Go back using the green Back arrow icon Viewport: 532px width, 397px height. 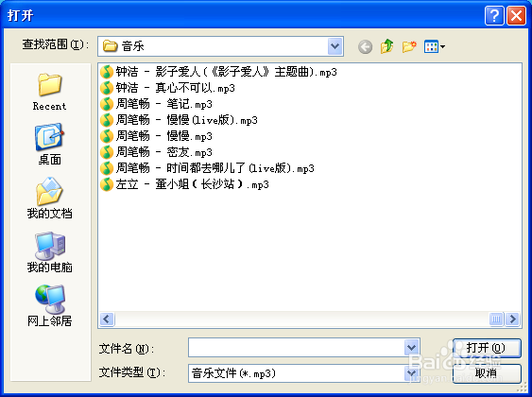[x=365, y=46]
